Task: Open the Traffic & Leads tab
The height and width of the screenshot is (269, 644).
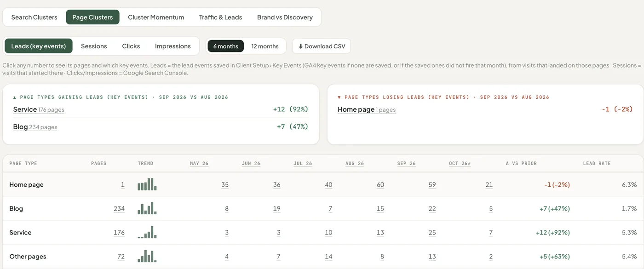Action: [220, 17]
